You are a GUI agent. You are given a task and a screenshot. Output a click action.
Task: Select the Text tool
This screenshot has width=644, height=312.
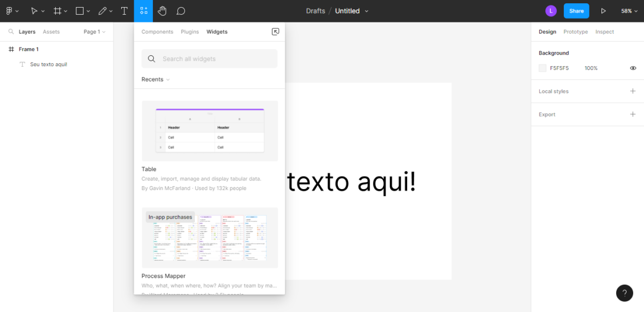(124, 11)
